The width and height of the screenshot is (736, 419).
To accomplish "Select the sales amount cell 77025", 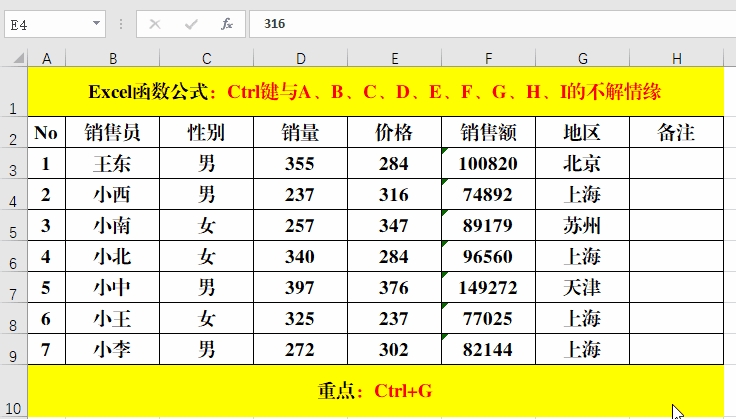I will (x=488, y=318).
